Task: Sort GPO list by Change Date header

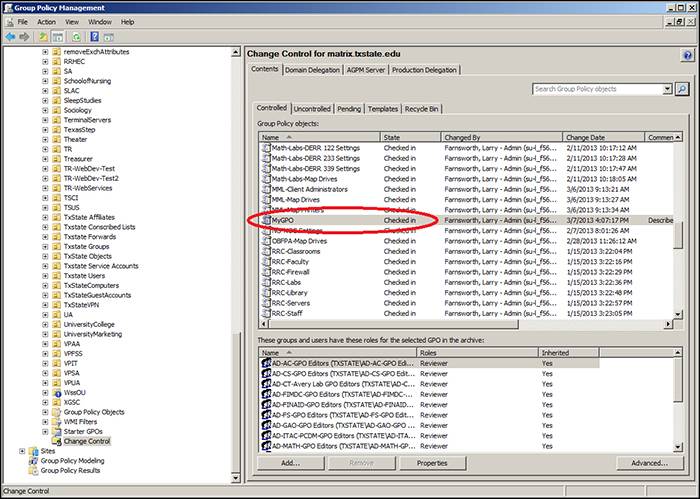Action: tap(603, 137)
